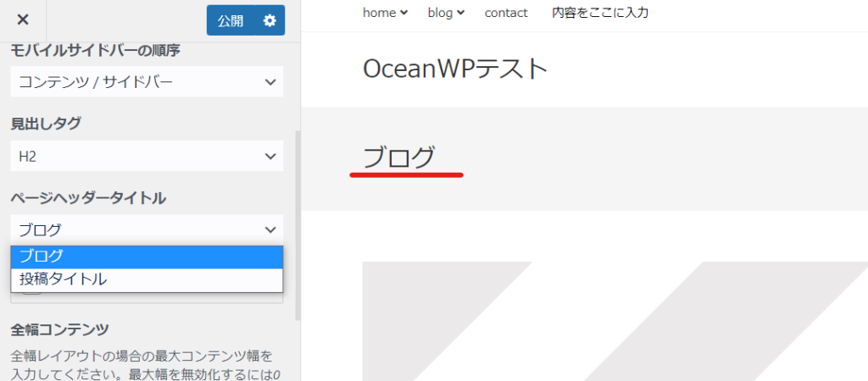This screenshot has height=381, width=868.
Task: Select the highlighted ブログ option in list
Action: 147,257
